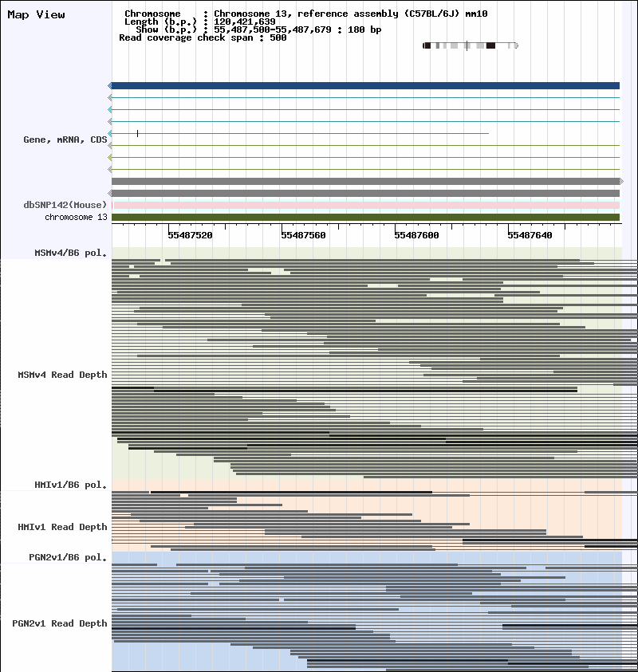Click ruler position 55487600
Screen dimensions: 638x672
[416, 235]
